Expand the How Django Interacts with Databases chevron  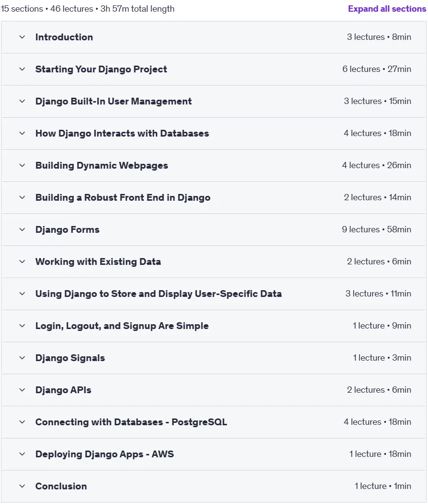(22, 133)
